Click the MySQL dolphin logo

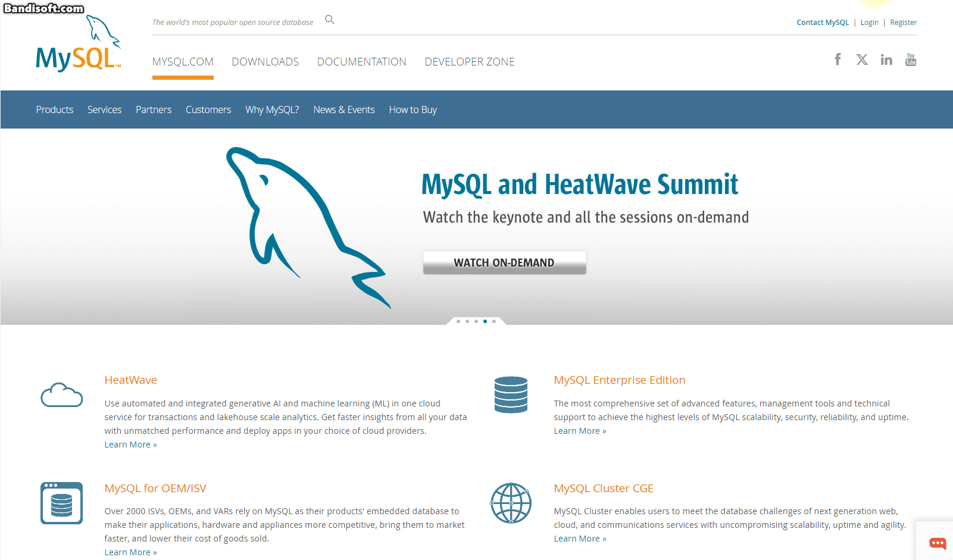(79, 43)
